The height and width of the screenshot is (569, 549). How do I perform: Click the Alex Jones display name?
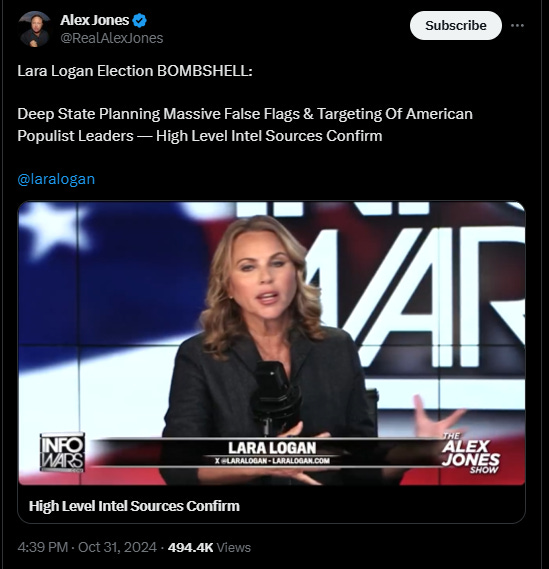(x=94, y=20)
